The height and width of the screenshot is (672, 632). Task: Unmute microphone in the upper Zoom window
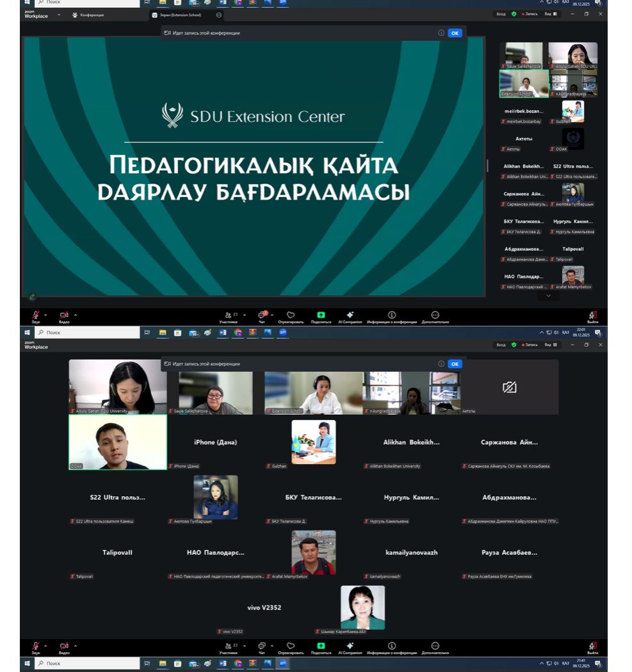tap(36, 316)
